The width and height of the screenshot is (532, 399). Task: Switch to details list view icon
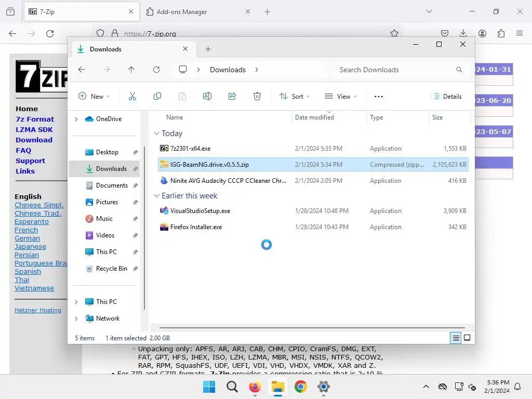[x=456, y=338]
